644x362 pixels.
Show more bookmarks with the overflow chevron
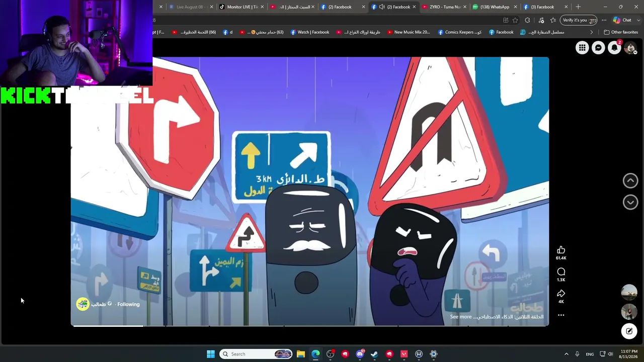pos(592,32)
